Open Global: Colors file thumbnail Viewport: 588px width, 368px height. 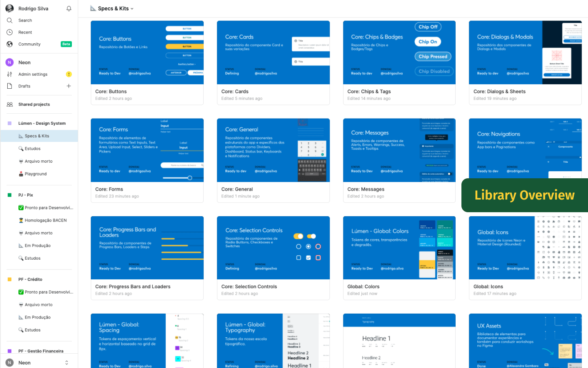[399, 248]
